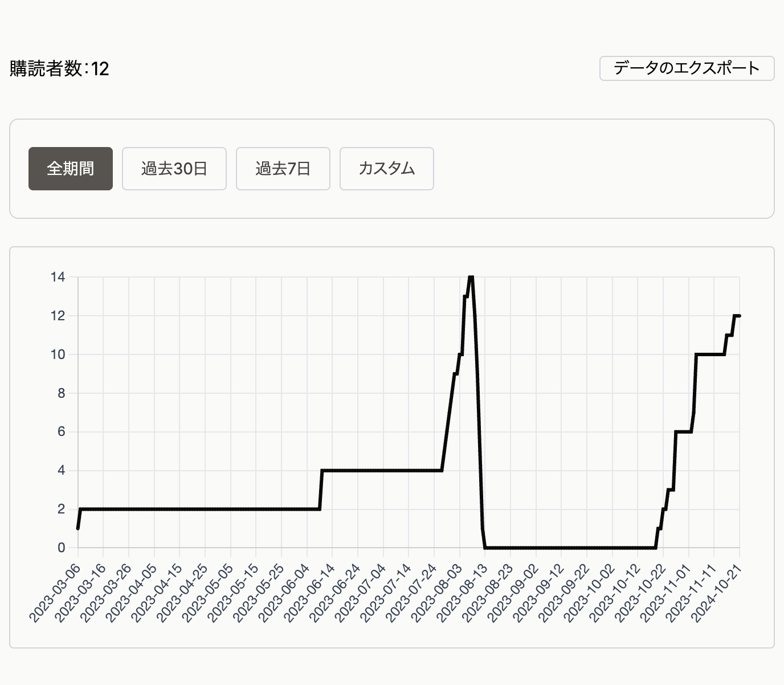Click the chart peak at value 14
This screenshot has width=784, height=685.
pyautogui.click(x=471, y=278)
